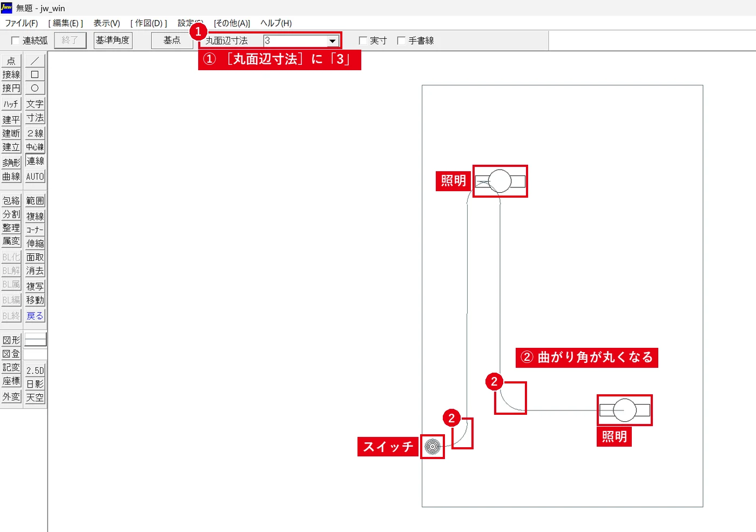Screen dimensions: 756x532
Task: Click the 戻る undo button
Action: 35,316
